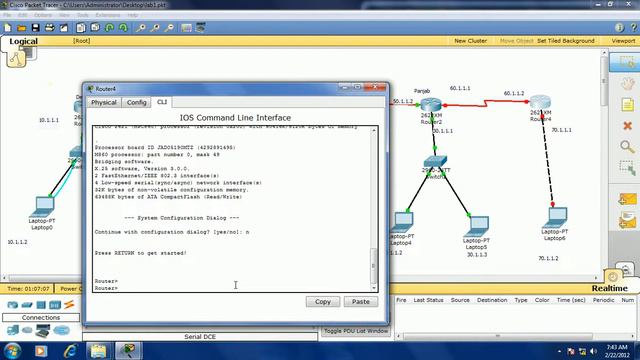Select Laptop0 on the workspace

pyautogui.click(x=42, y=207)
